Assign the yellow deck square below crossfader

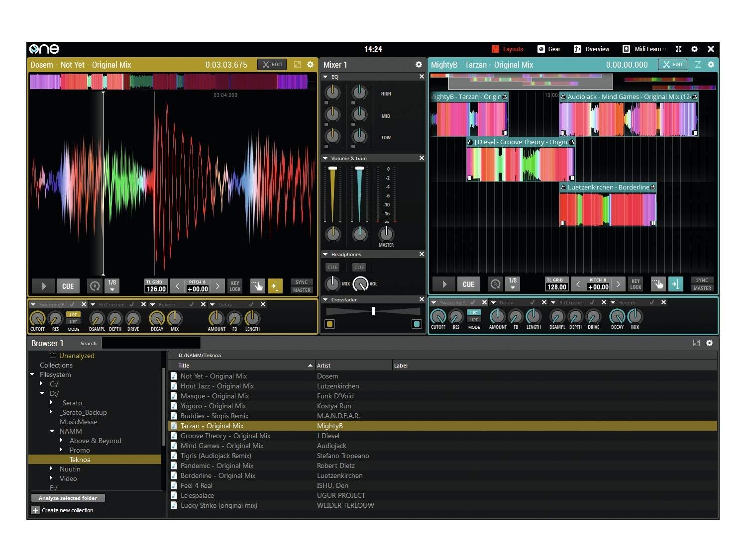point(329,324)
